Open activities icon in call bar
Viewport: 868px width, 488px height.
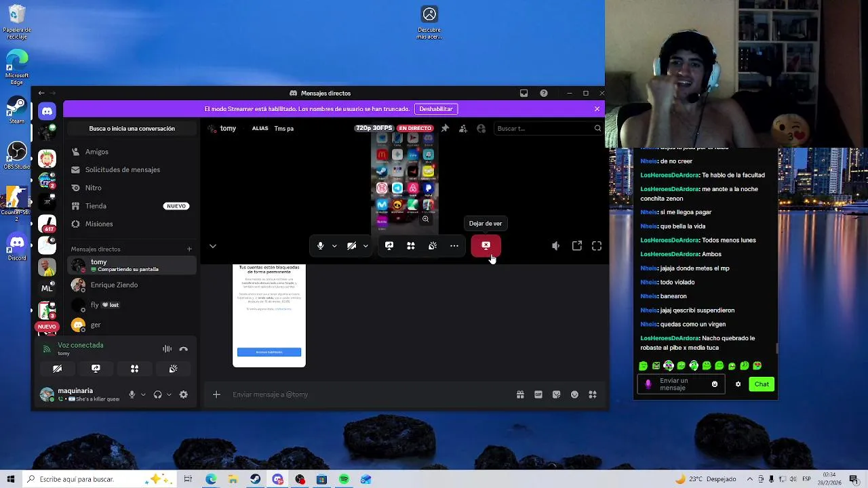coord(411,246)
